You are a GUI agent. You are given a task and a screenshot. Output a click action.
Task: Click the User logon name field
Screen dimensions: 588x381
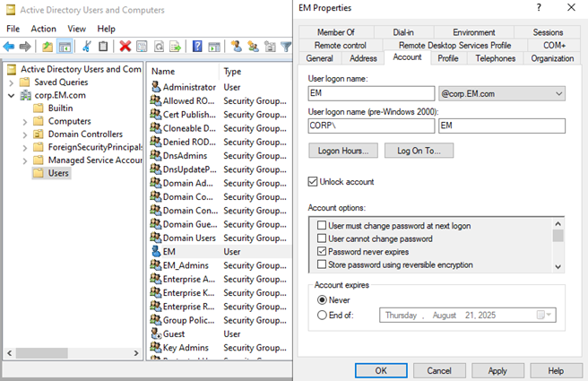pos(371,93)
